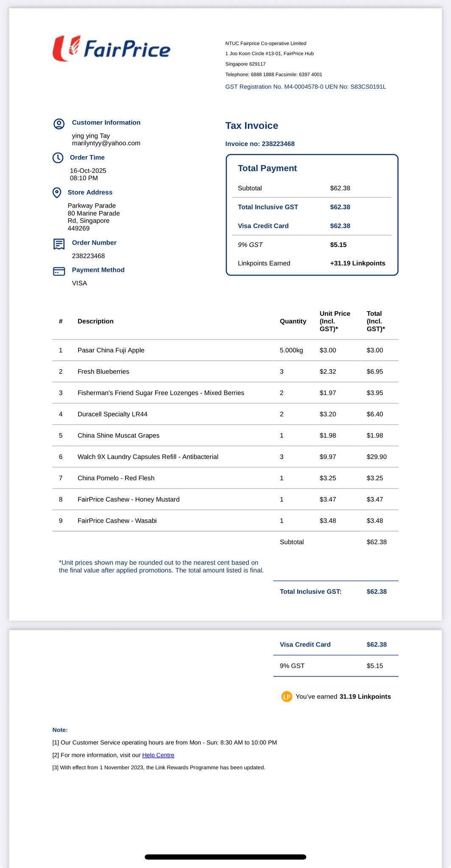Click FairPrice Cashew - Wasabi item

pos(117,520)
